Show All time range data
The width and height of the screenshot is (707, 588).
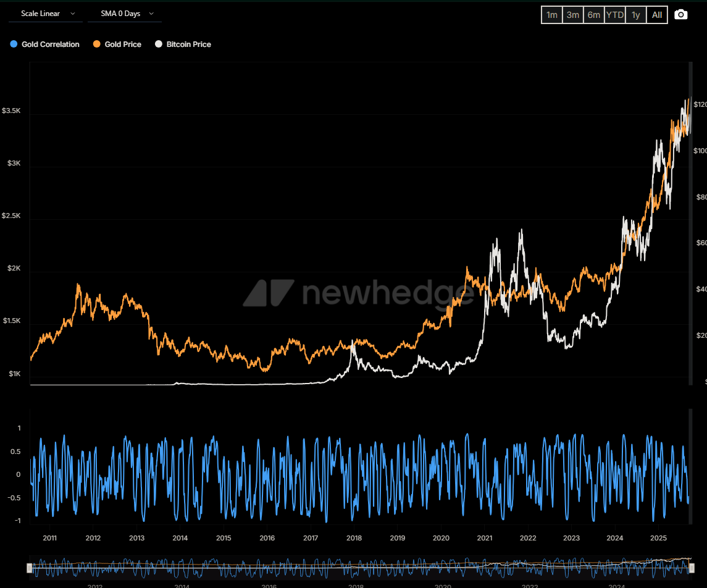pyautogui.click(x=657, y=15)
